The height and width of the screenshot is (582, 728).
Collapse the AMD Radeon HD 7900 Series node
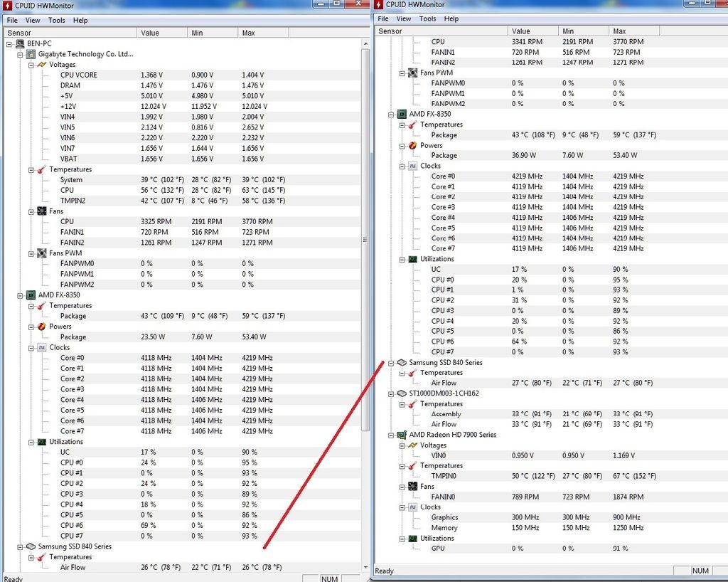[x=391, y=435]
